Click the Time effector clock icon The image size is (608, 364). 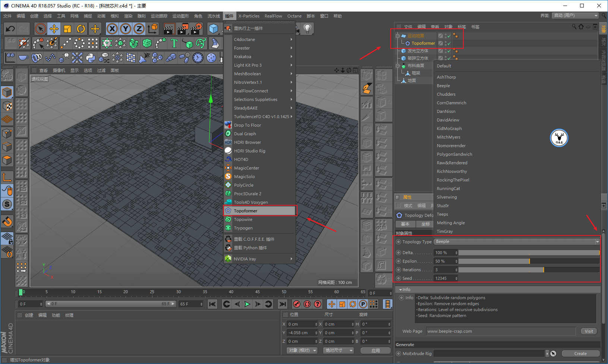[198, 58]
